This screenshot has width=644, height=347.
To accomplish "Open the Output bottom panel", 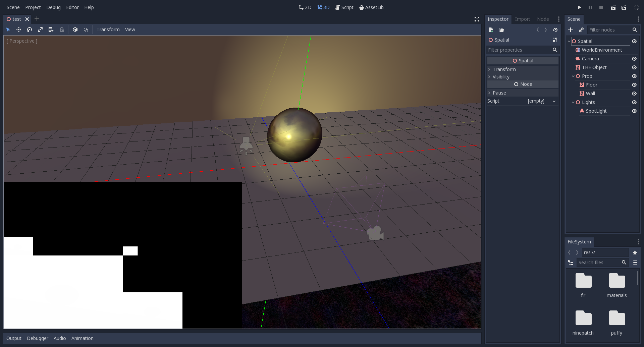I will (x=14, y=338).
